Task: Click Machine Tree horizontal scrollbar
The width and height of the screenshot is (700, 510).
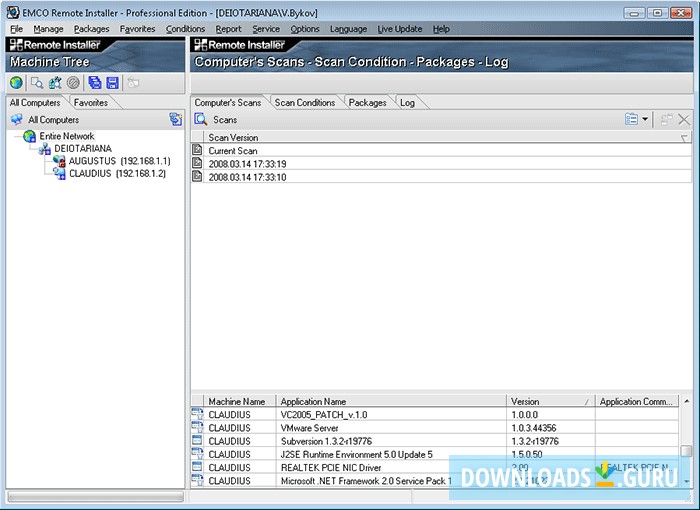Action: click(x=96, y=496)
